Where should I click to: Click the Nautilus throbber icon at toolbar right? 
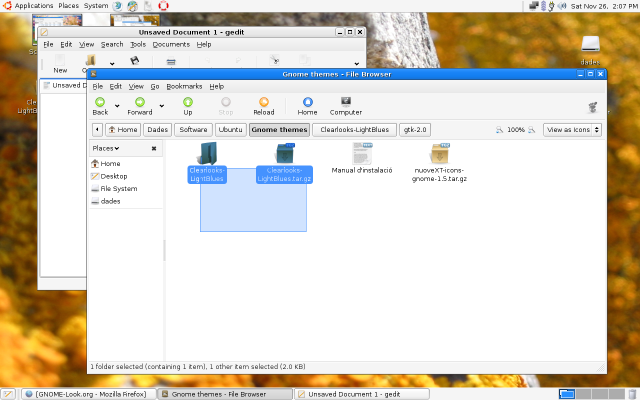tap(593, 107)
